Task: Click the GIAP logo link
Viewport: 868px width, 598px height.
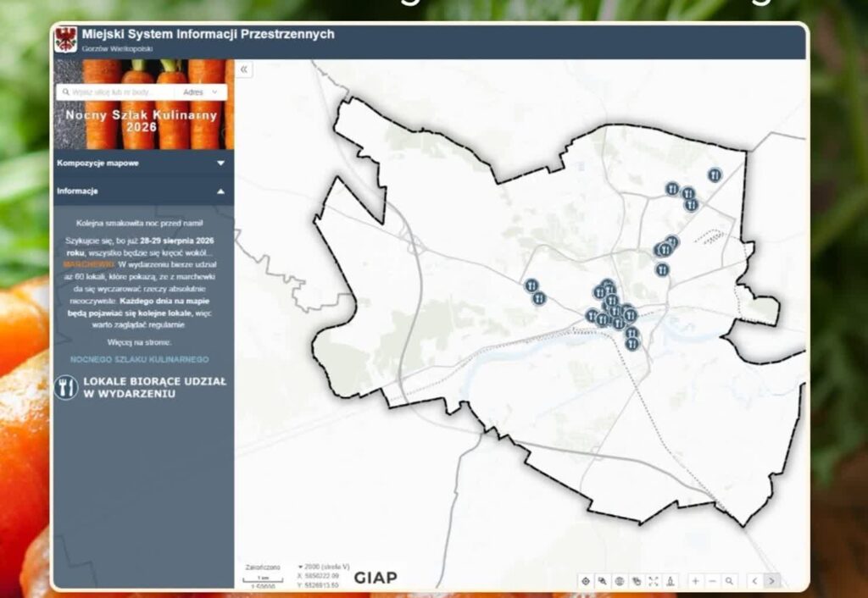Action: (376, 578)
